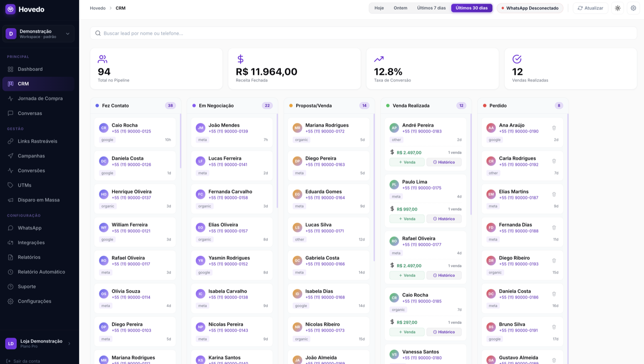Click the Relatórios document icon
Screen dimensions: 644x364
(x=10, y=257)
